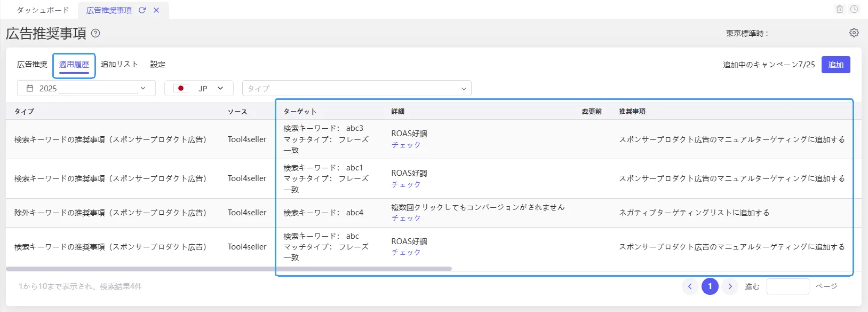Click the 検索キーワード: abc4 target cell
868x312 pixels.
tap(323, 213)
